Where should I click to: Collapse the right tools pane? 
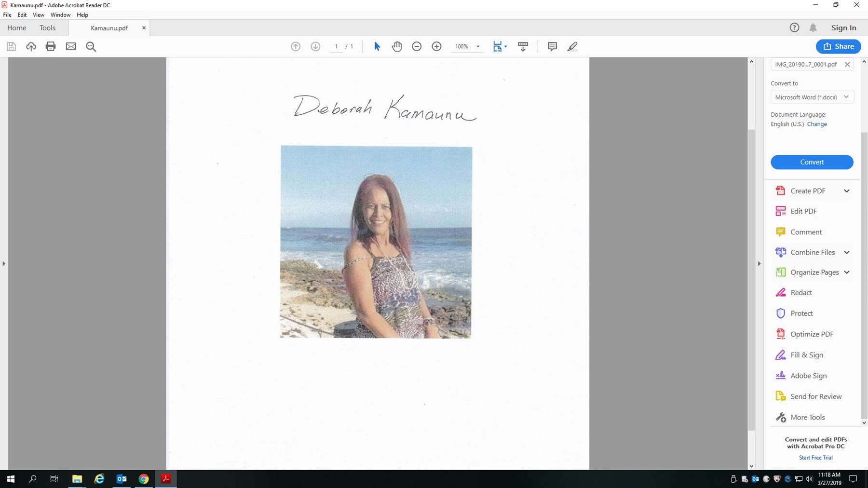point(759,264)
